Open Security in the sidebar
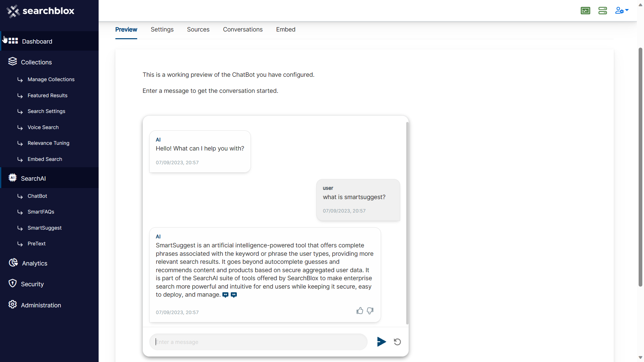 click(32, 284)
